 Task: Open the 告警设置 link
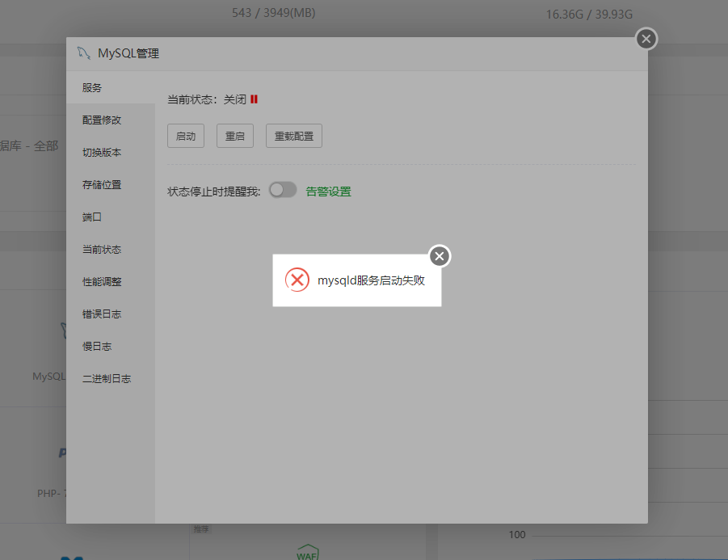point(329,192)
